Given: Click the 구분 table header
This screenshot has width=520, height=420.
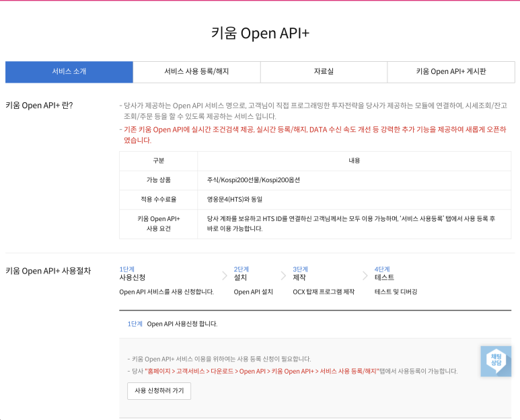Looking at the screenshot, I should tap(159, 161).
